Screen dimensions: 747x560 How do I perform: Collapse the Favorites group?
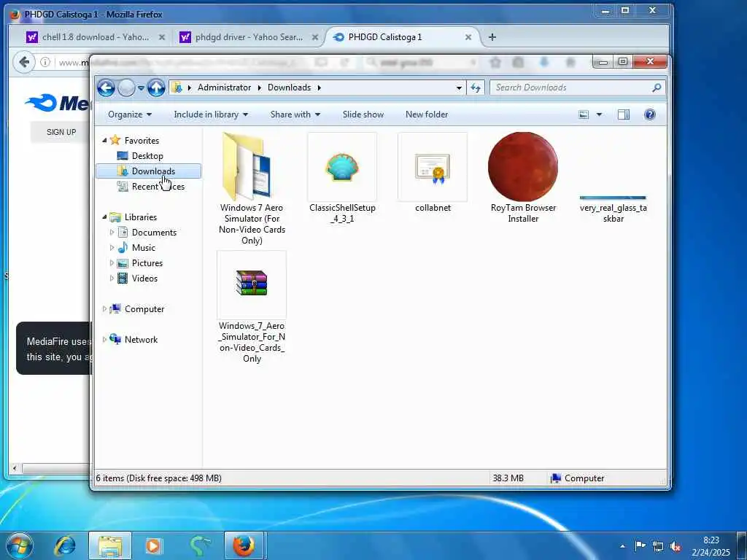pos(104,140)
